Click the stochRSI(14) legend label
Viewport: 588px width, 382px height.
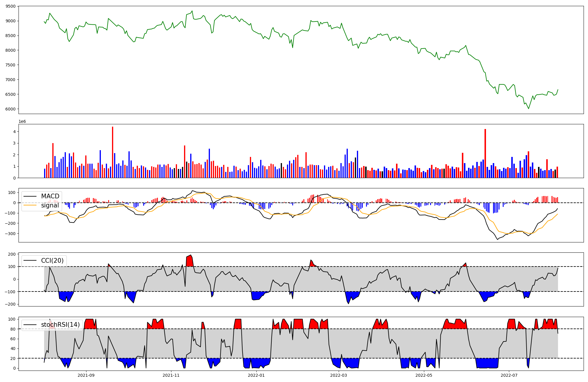tap(60, 325)
